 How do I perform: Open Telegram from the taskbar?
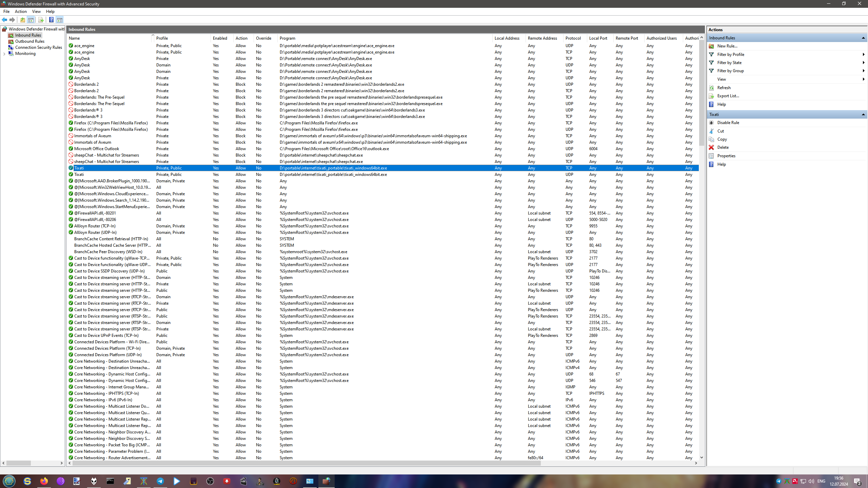click(x=160, y=481)
